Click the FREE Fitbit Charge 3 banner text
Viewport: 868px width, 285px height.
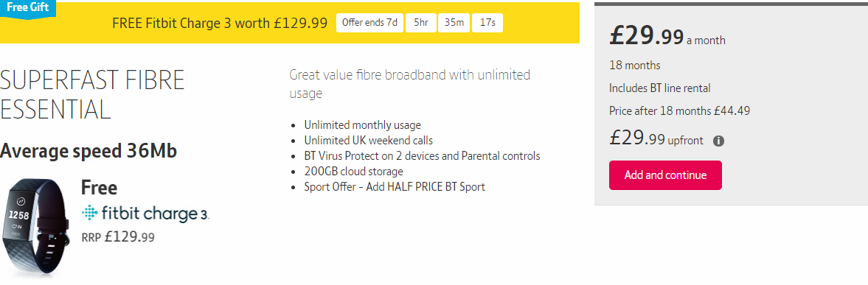pos(220,24)
